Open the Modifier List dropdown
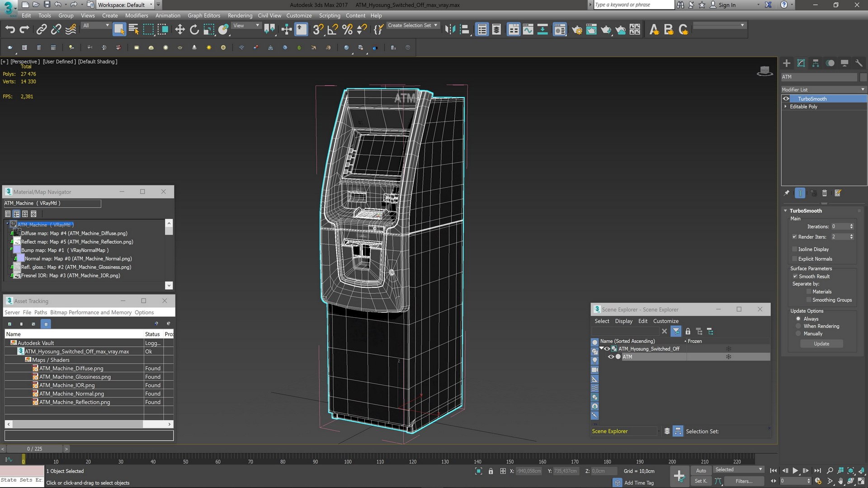Viewport: 868px width, 488px height. pos(824,89)
